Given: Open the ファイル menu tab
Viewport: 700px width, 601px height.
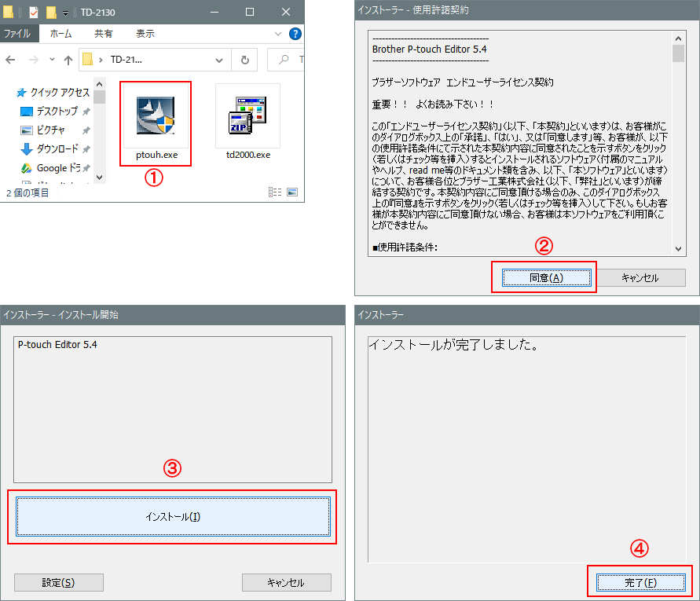Looking at the screenshot, I should pyautogui.click(x=17, y=34).
